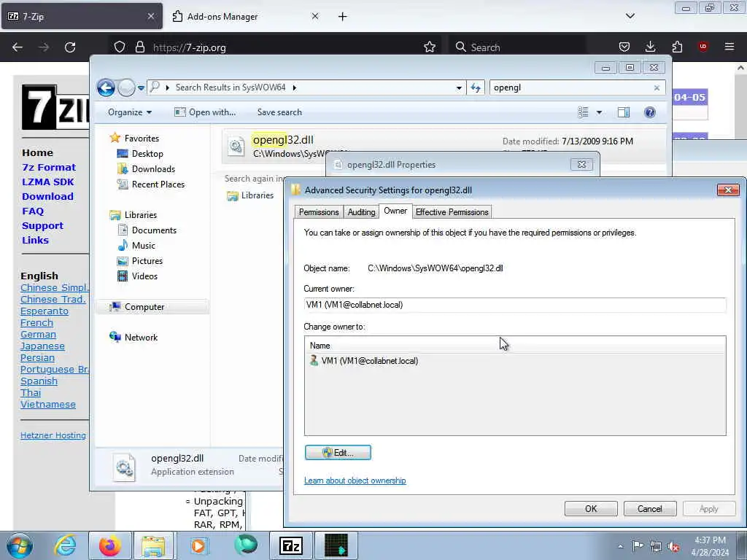Viewport: 747px width, 560px height.
Task: Open Firefox from taskbar
Action: pos(109,545)
